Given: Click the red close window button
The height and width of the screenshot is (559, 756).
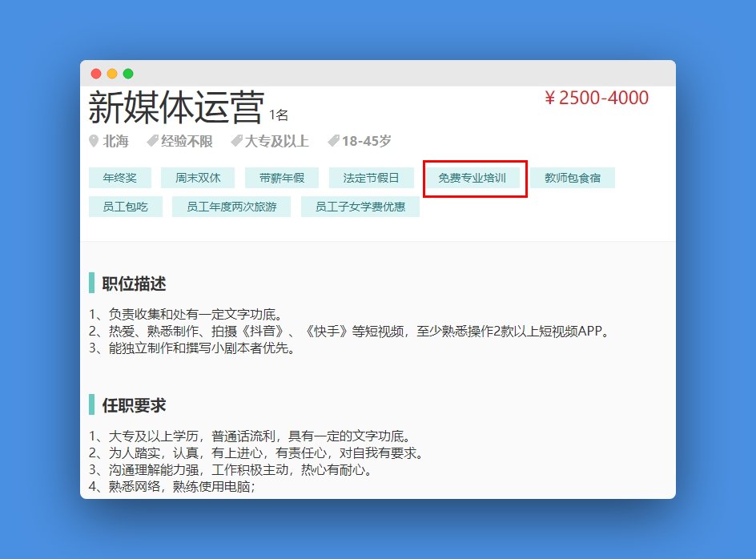Looking at the screenshot, I should tap(96, 74).
